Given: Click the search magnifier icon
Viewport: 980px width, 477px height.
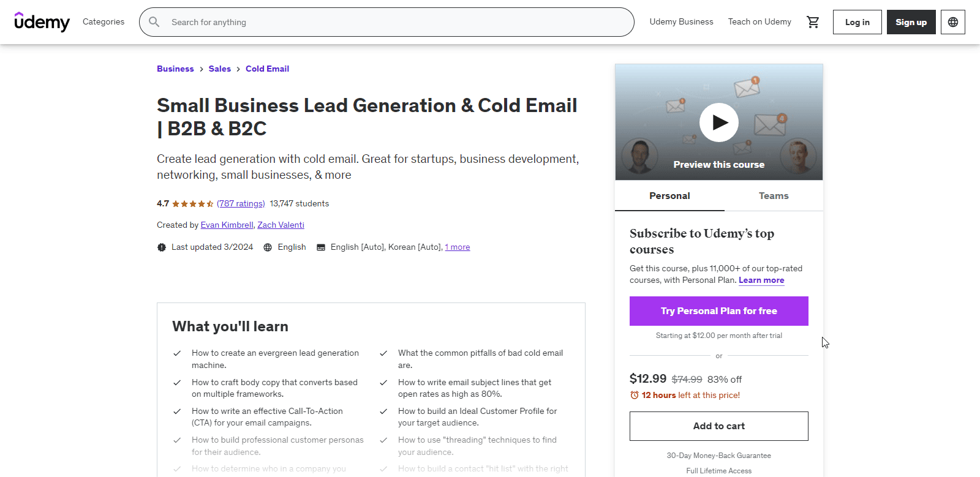Looking at the screenshot, I should pyautogui.click(x=154, y=21).
